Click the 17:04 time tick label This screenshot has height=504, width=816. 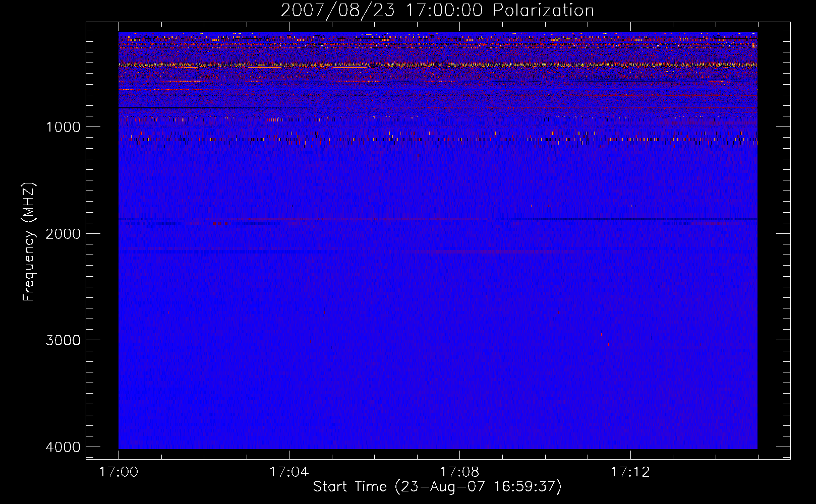click(x=289, y=472)
